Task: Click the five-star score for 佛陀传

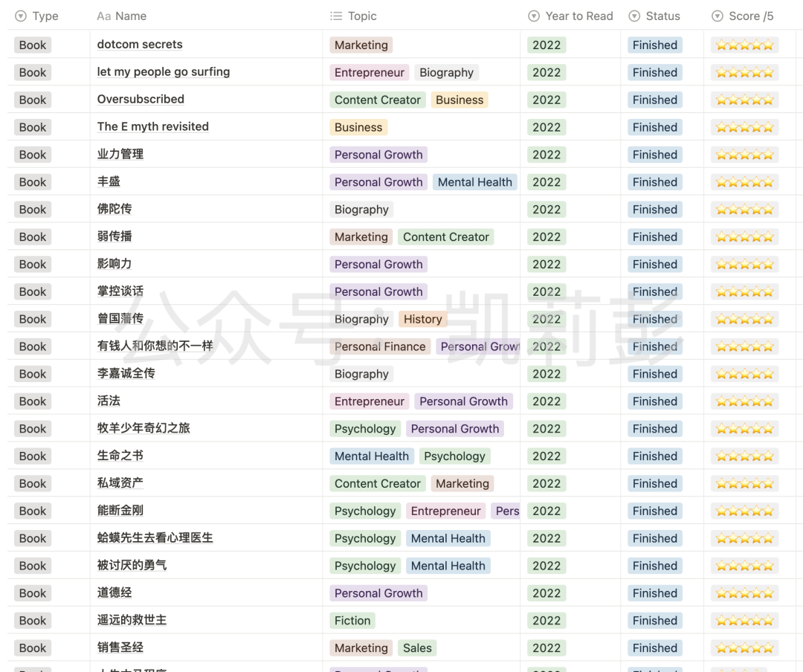Action: tap(744, 210)
